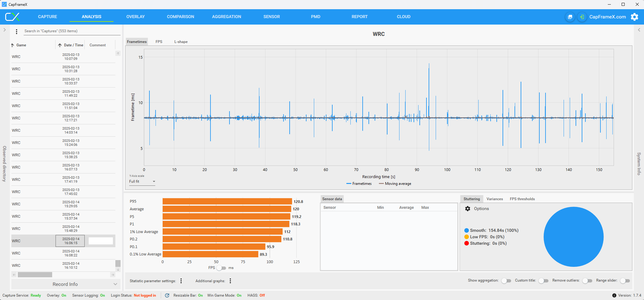The height and width of the screenshot is (300, 644).
Task: Enable the Range slider toggle
Action: [x=625, y=281]
